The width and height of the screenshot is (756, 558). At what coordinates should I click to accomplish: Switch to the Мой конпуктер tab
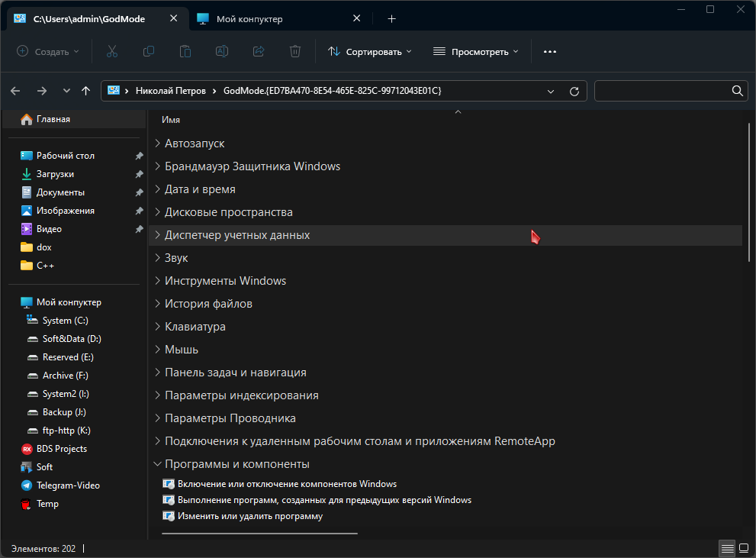[249, 19]
